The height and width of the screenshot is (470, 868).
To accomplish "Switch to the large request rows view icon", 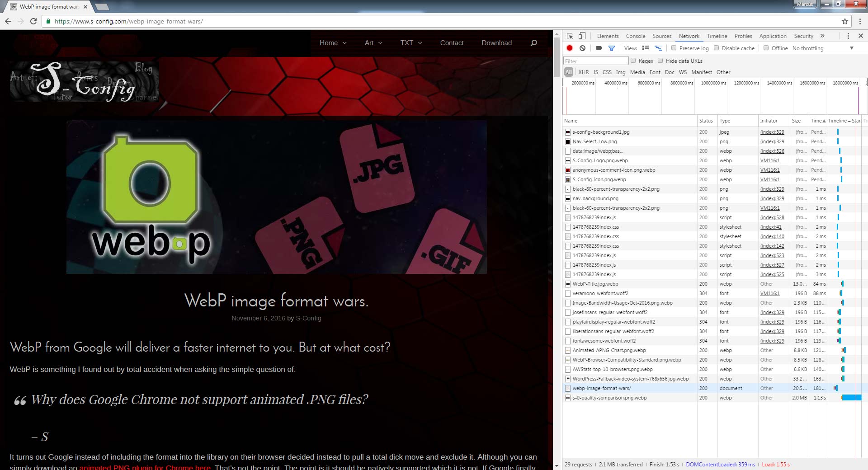I will click(x=646, y=48).
